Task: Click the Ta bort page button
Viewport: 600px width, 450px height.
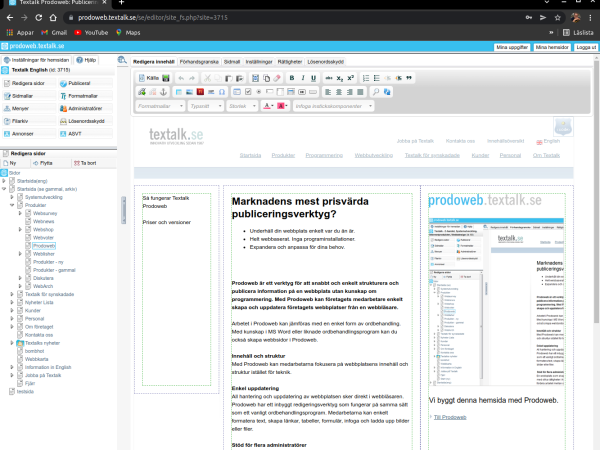Action: (x=85, y=163)
